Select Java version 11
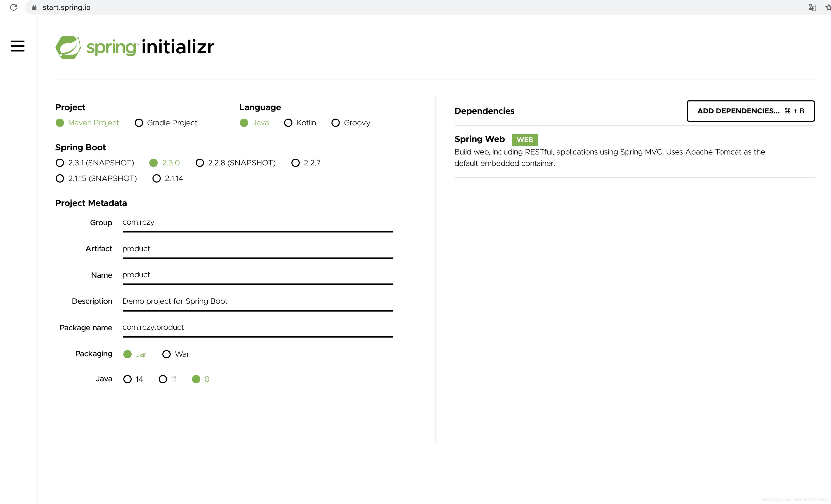Image resolution: width=831 pixels, height=504 pixels. coord(168,379)
